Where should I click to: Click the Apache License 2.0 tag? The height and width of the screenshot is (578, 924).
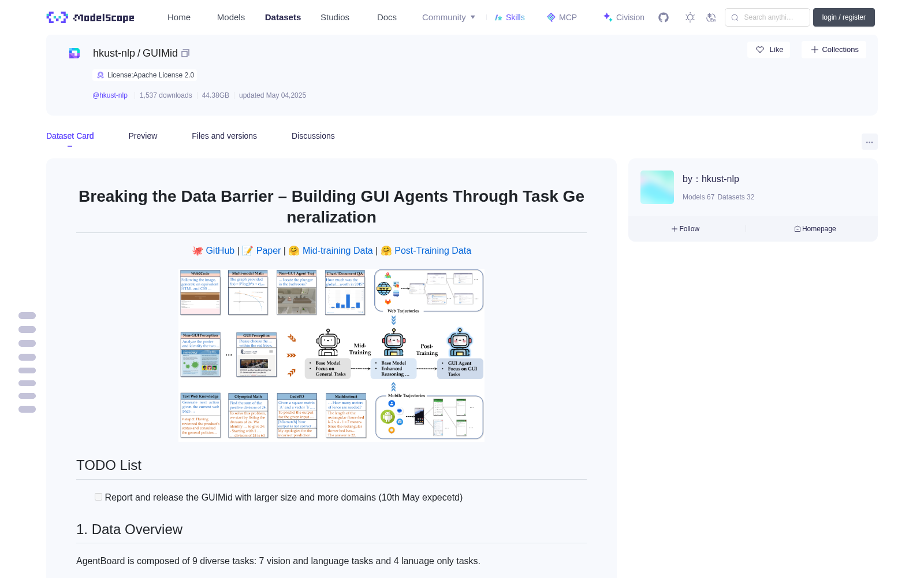[145, 75]
